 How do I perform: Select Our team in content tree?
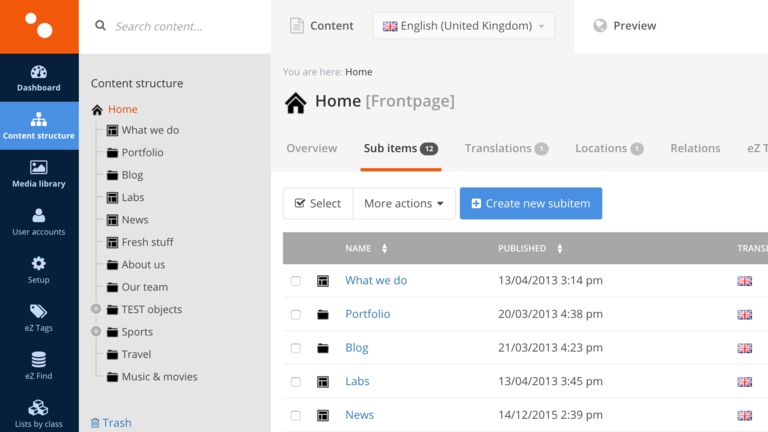click(144, 287)
